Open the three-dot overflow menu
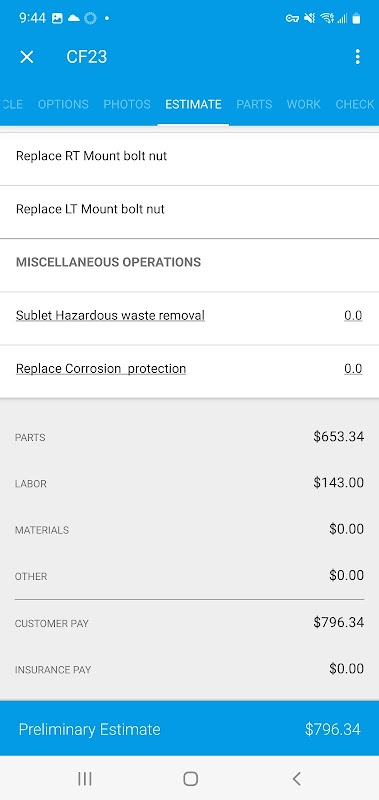 coord(358,57)
